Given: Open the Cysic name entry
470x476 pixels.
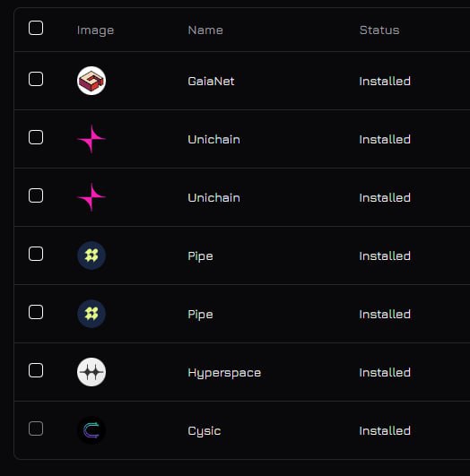Looking at the screenshot, I should point(205,431).
